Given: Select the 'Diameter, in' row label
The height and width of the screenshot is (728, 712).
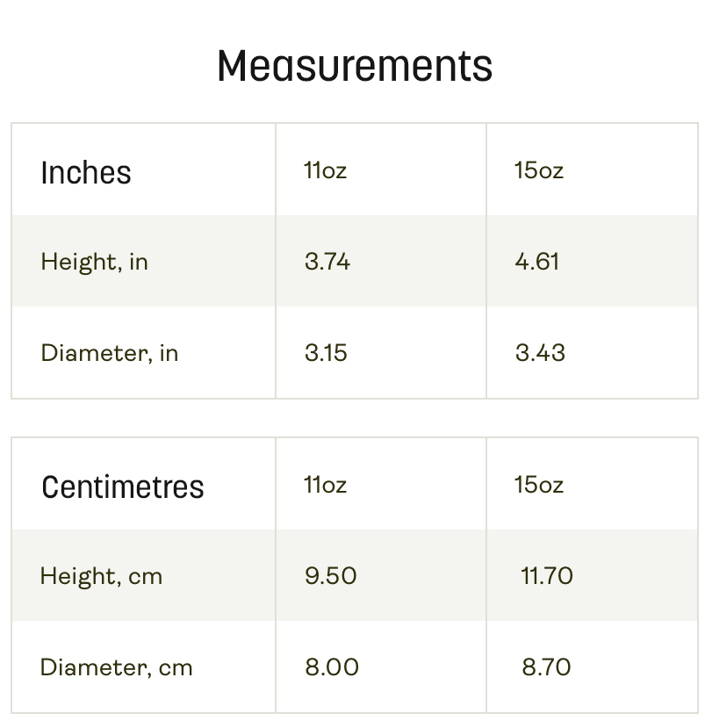Looking at the screenshot, I should [110, 353].
